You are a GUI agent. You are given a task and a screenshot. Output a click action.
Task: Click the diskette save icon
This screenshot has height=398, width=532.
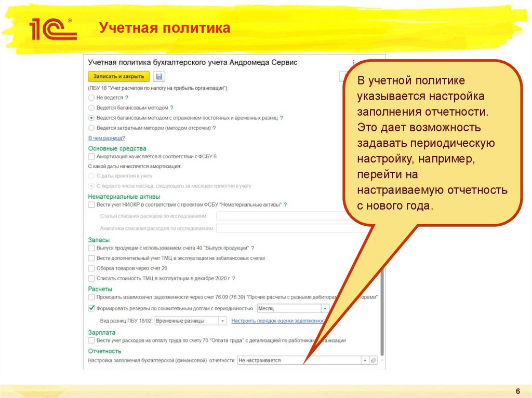click(159, 77)
